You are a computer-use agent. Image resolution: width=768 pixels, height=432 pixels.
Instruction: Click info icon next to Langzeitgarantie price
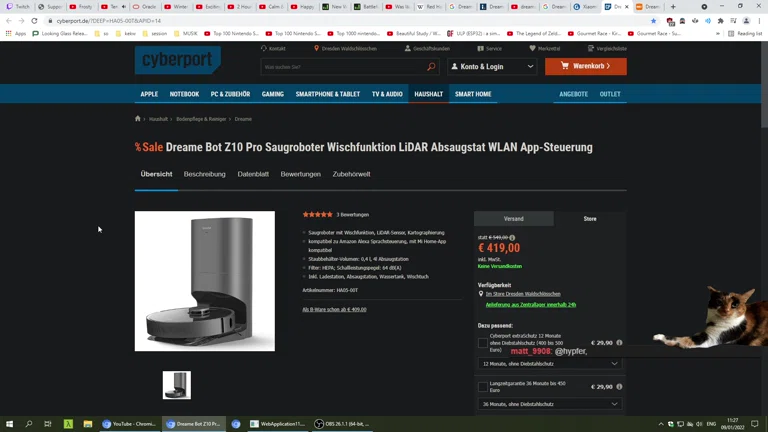point(619,386)
